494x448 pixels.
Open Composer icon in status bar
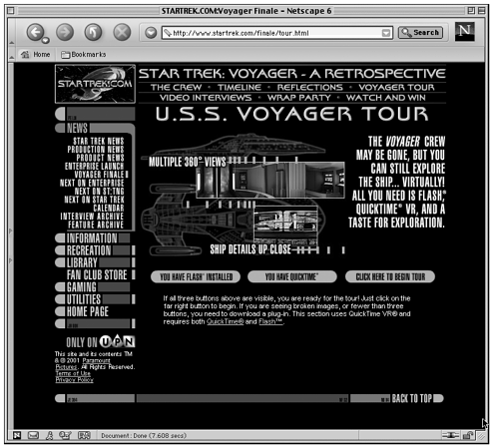(x=65, y=435)
